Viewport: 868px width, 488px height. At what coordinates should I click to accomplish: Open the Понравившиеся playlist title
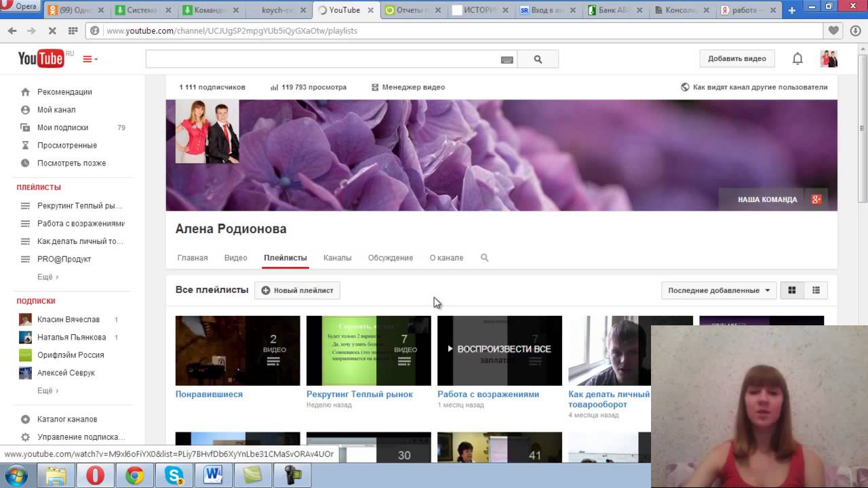tap(209, 394)
